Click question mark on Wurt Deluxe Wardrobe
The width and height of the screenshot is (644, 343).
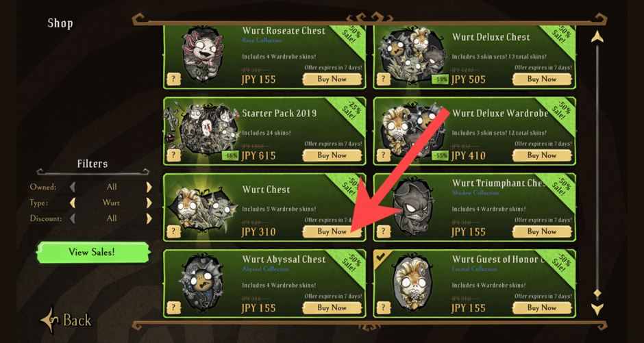(x=383, y=155)
